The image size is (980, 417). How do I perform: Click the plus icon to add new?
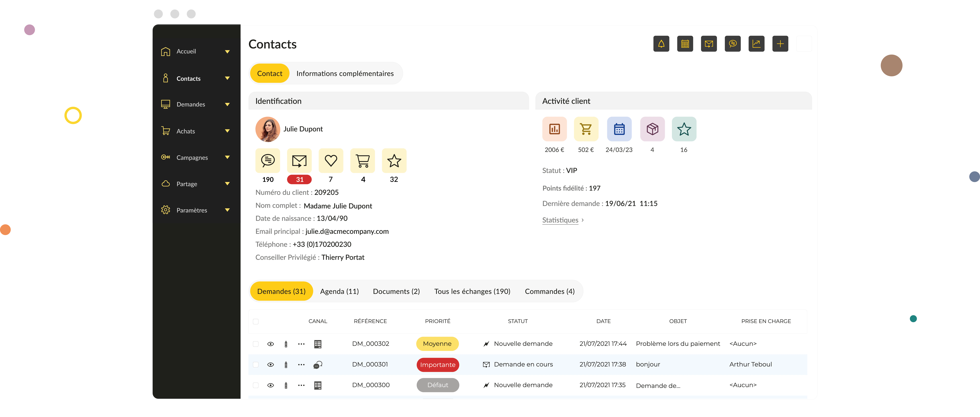pyautogui.click(x=780, y=44)
